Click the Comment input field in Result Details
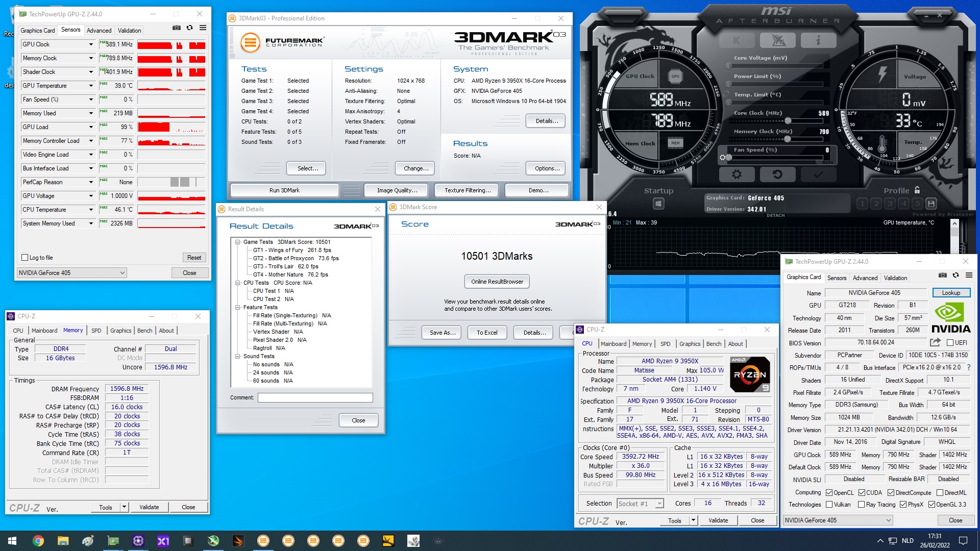The width and height of the screenshot is (980, 551). pos(315,397)
